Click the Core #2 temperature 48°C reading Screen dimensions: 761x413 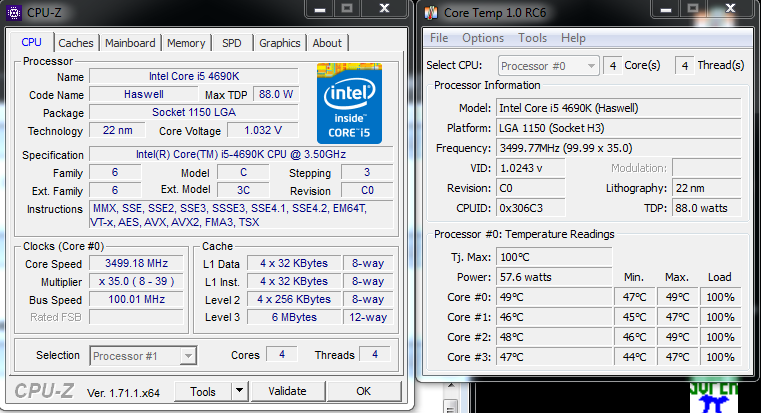click(x=554, y=337)
